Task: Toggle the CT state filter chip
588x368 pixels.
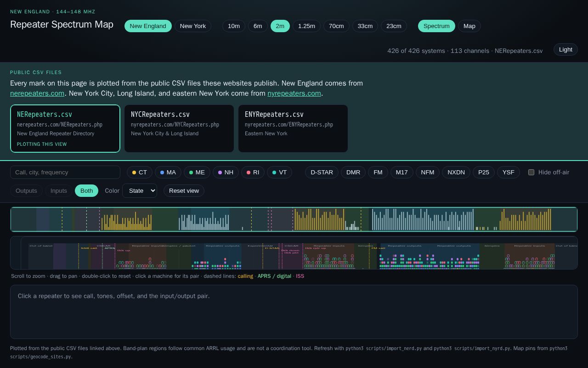Action: (140, 172)
